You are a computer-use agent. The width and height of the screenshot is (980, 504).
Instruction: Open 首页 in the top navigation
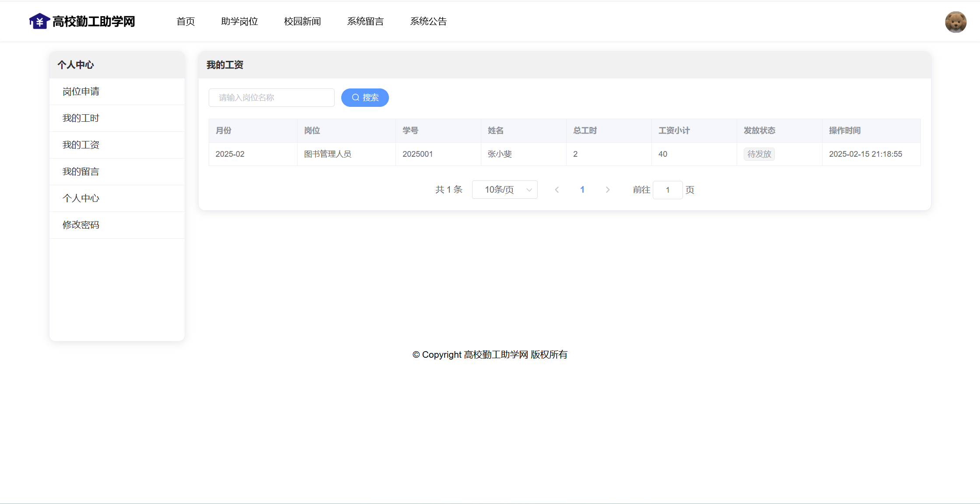pos(185,21)
